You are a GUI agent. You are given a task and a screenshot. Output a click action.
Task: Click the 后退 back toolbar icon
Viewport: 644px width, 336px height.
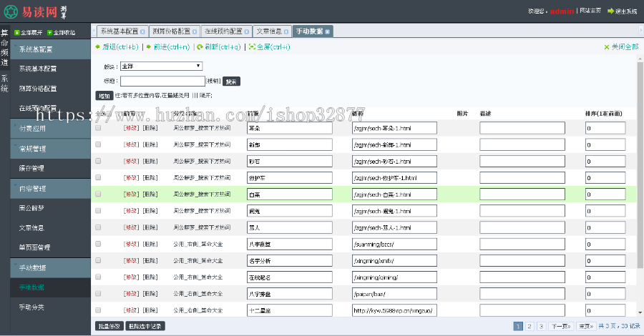pos(99,47)
